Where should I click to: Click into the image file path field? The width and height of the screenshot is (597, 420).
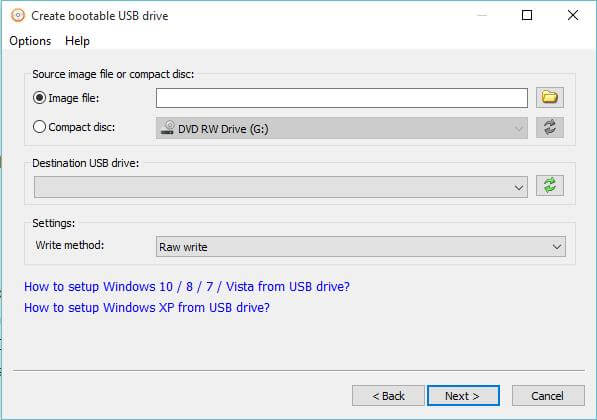(x=342, y=98)
